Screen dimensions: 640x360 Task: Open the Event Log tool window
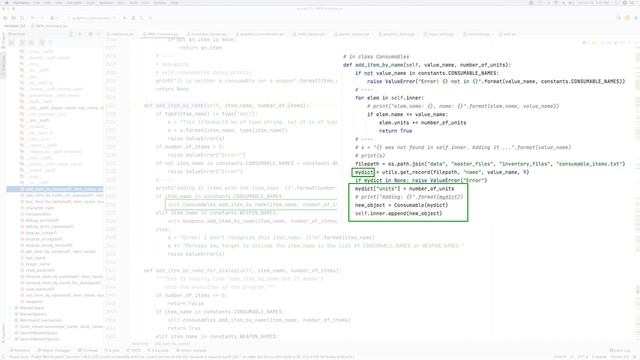pyautogui.click(x=620, y=351)
